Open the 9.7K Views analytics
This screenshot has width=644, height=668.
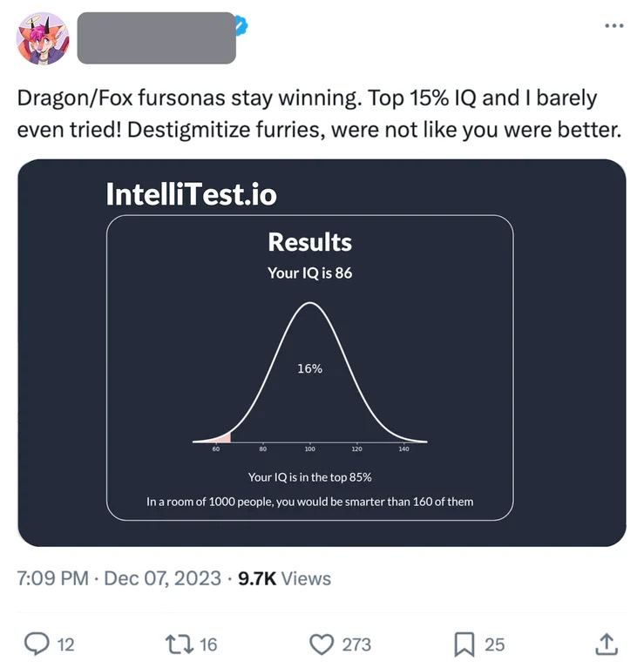pos(283,578)
